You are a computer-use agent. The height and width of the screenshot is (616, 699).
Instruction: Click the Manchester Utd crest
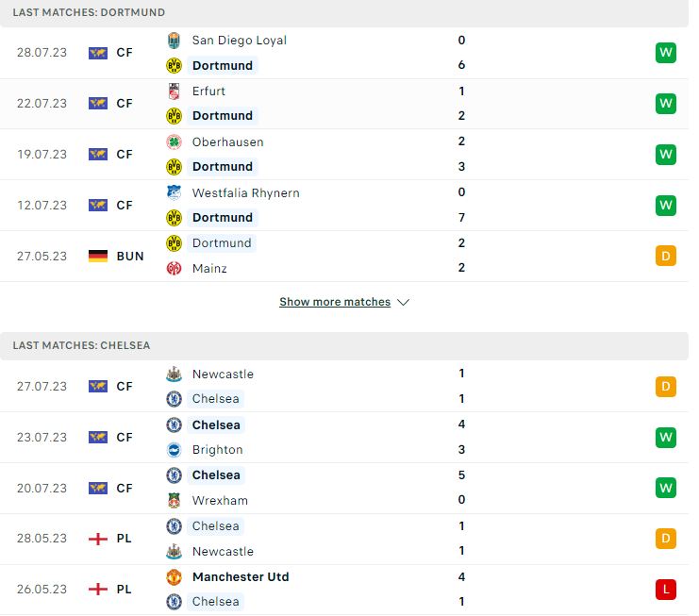tap(174, 576)
